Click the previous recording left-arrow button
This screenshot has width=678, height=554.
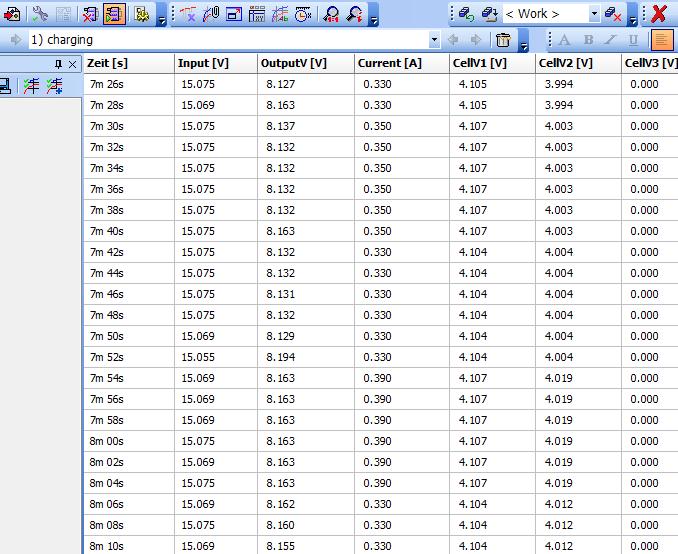pyautogui.click(x=453, y=40)
